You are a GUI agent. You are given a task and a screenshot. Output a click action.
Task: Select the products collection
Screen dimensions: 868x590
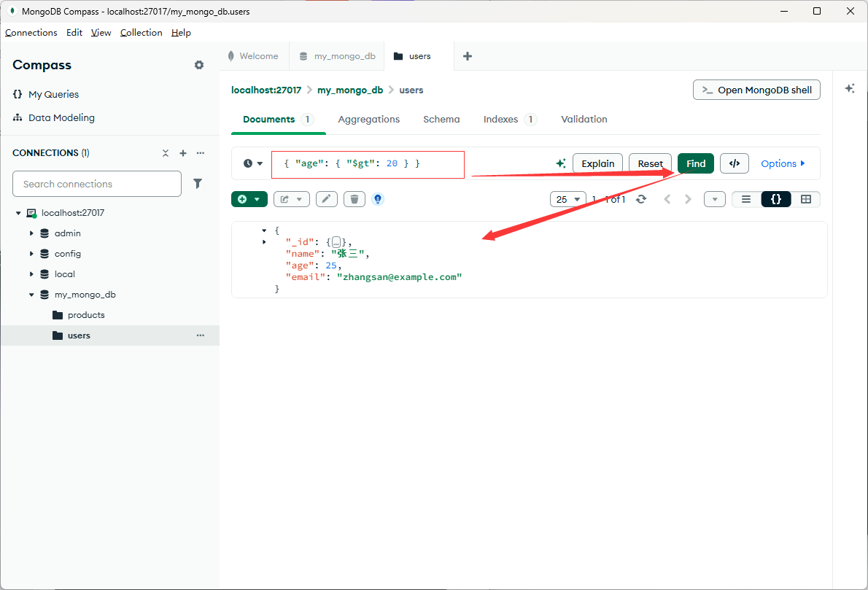[86, 316]
